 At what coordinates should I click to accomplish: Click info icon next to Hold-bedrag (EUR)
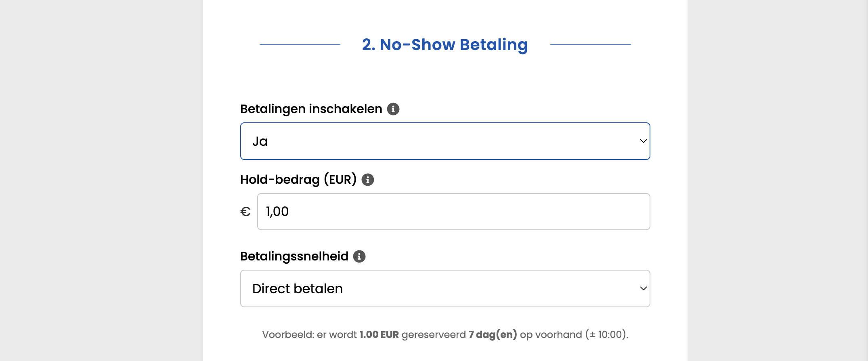(x=367, y=180)
